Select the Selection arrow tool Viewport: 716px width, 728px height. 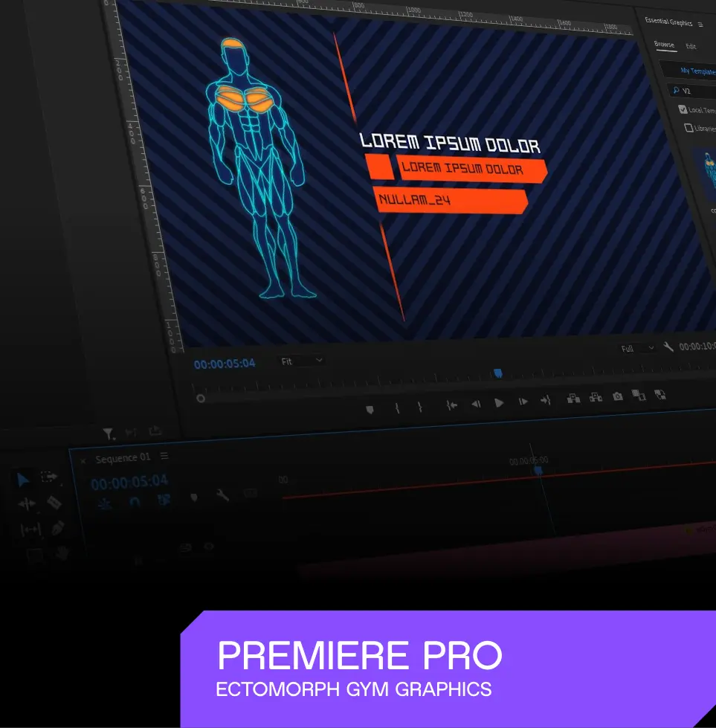(x=23, y=480)
